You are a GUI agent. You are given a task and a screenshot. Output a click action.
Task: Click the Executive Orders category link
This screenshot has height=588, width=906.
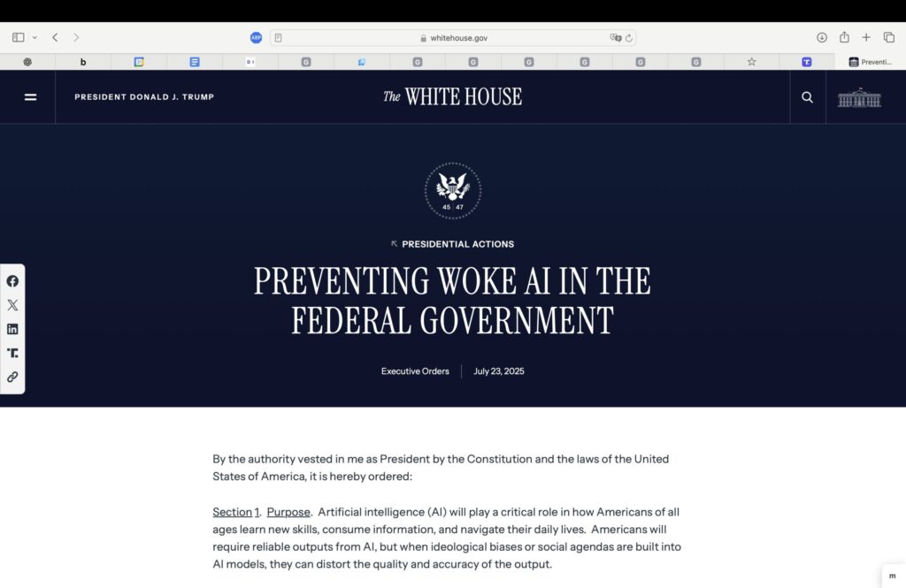pyautogui.click(x=415, y=371)
